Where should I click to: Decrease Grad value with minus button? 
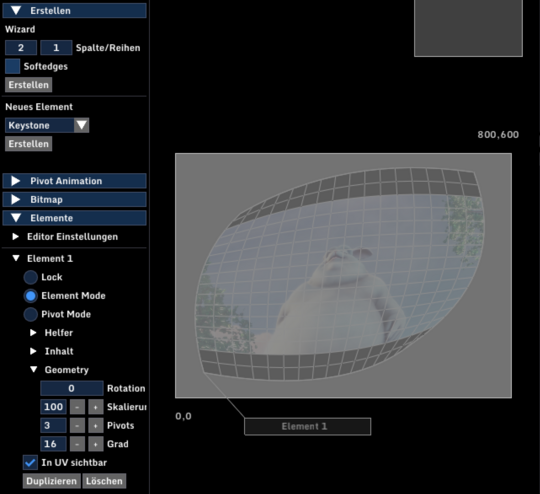pyautogui.click(x=77, y=444)
